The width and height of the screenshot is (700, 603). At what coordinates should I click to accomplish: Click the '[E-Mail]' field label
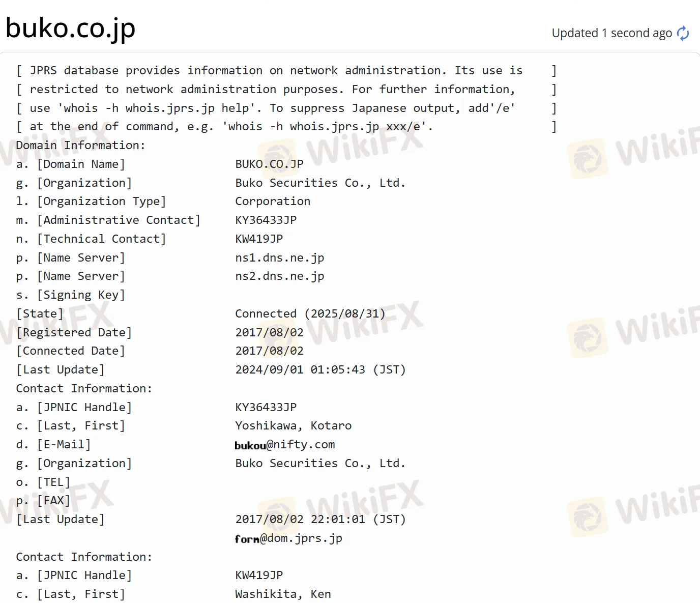64,444
